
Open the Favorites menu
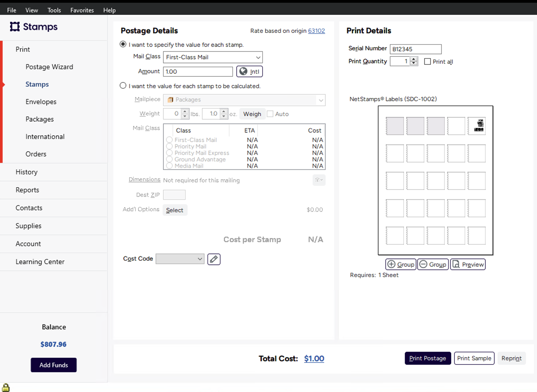82,10
